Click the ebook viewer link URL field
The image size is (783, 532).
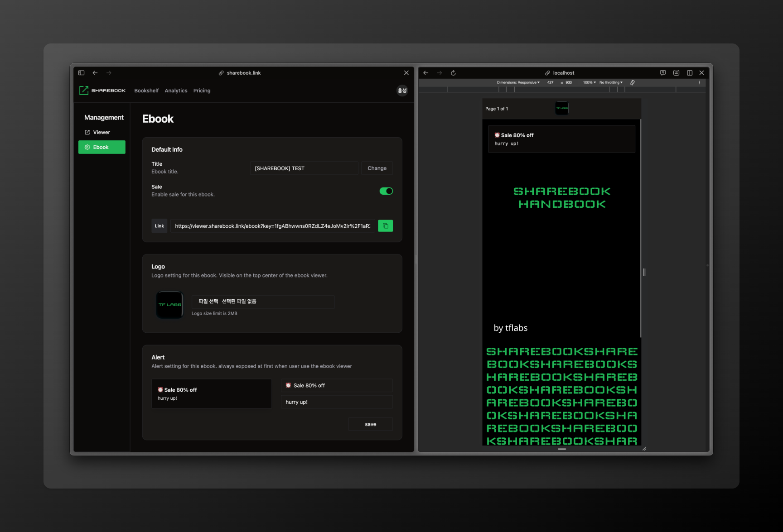(x=273, y=226)
